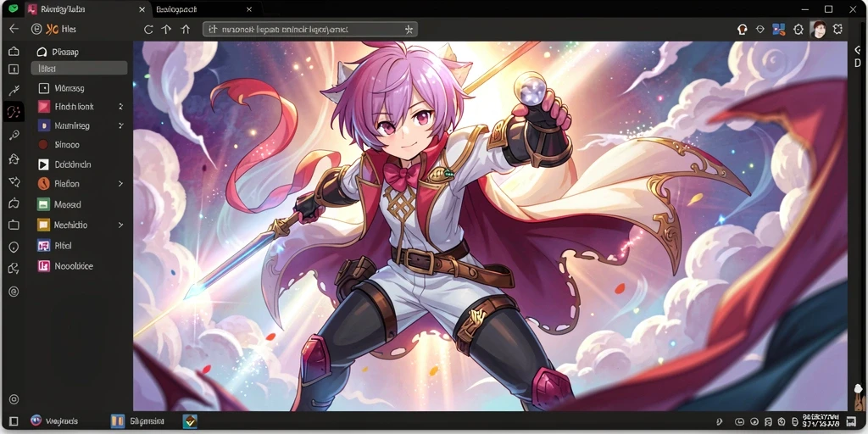This screenshot has height=434, width=868.
Task: Open the user profile avatar
Action: 818,30
